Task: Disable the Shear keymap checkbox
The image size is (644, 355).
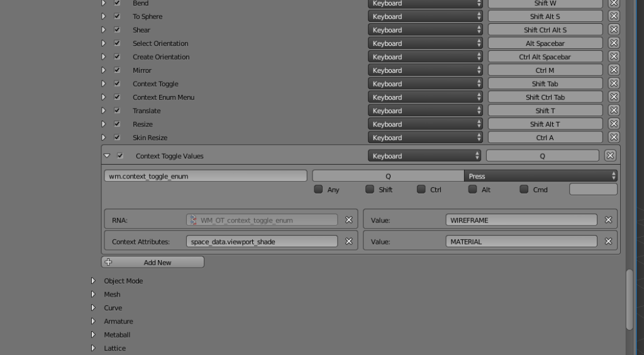Action: [x=117, y=30]
